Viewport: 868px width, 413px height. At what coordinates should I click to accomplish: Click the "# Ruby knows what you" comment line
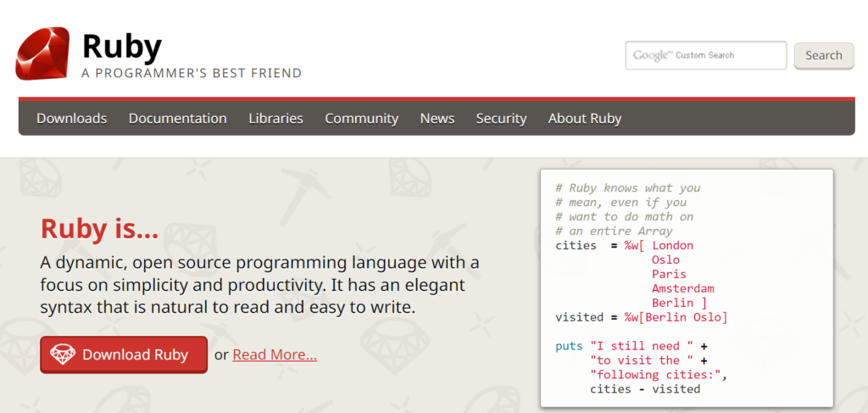coord(628,187)
